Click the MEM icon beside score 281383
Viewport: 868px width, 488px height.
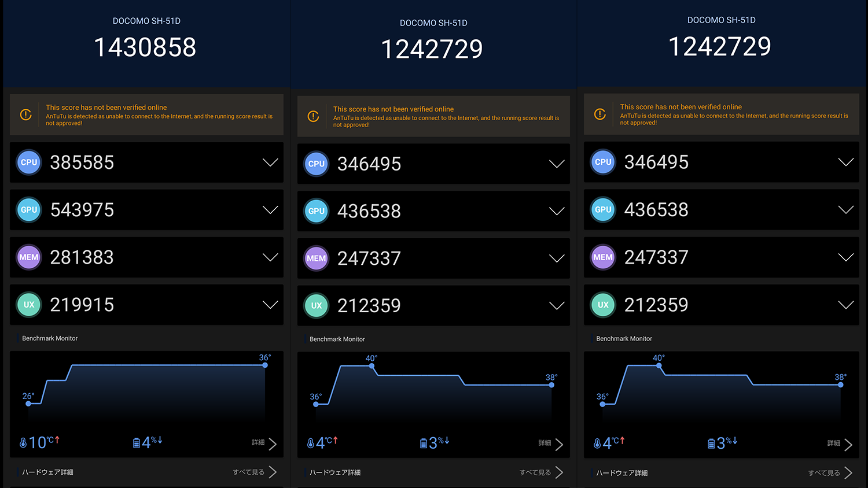(29, 257)
